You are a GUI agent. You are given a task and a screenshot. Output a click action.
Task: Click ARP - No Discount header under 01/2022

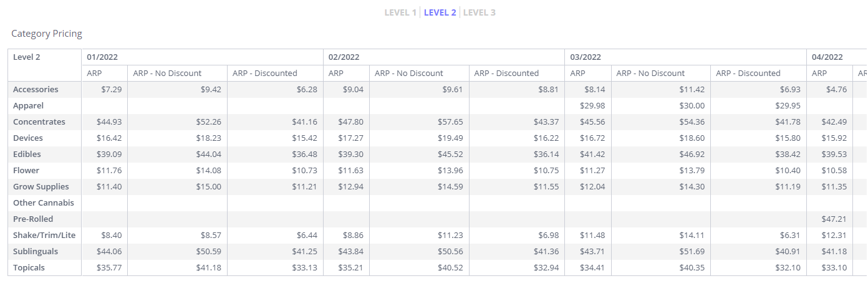[x=167, y=74]
